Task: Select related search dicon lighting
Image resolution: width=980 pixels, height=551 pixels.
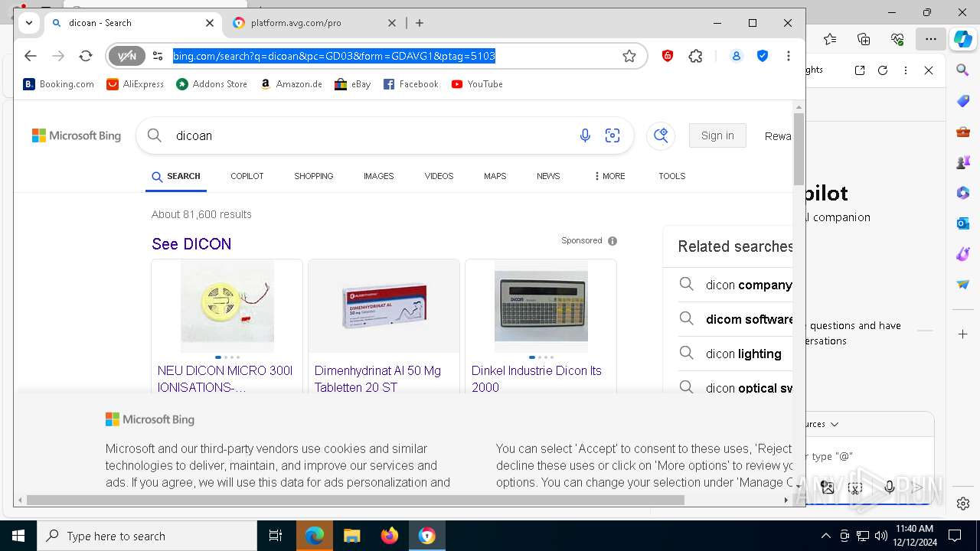Action: coord(743,354)
